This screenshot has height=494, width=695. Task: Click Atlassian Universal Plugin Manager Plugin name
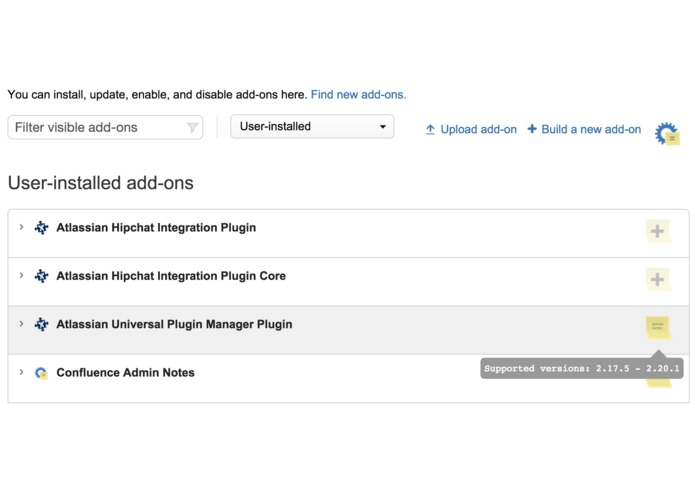[174, 324]
